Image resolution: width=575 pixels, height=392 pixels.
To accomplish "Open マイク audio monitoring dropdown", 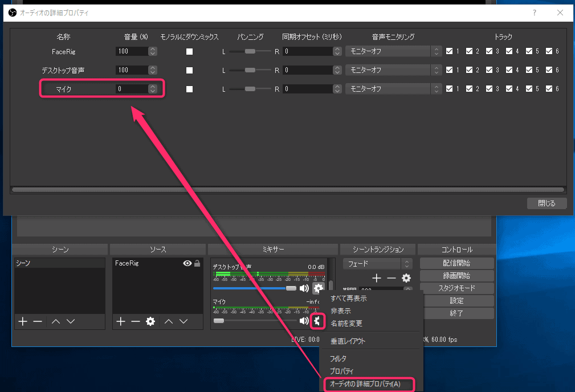I will [x=393, y=89].
